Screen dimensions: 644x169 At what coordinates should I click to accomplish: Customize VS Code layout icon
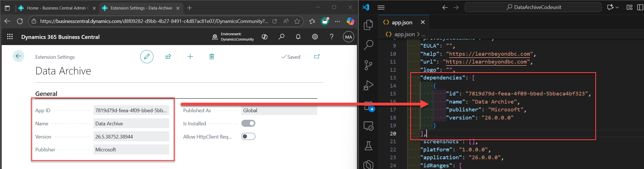click(629, 8)
